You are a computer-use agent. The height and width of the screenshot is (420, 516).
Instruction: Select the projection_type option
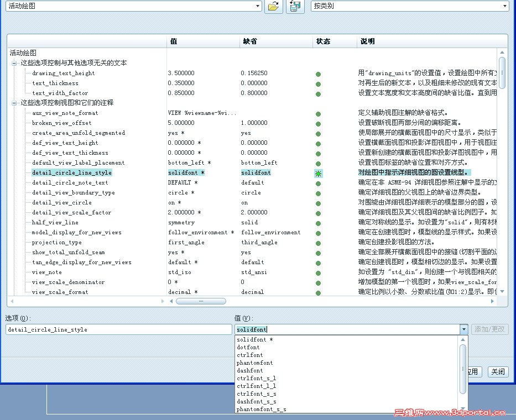click(56, 243)
